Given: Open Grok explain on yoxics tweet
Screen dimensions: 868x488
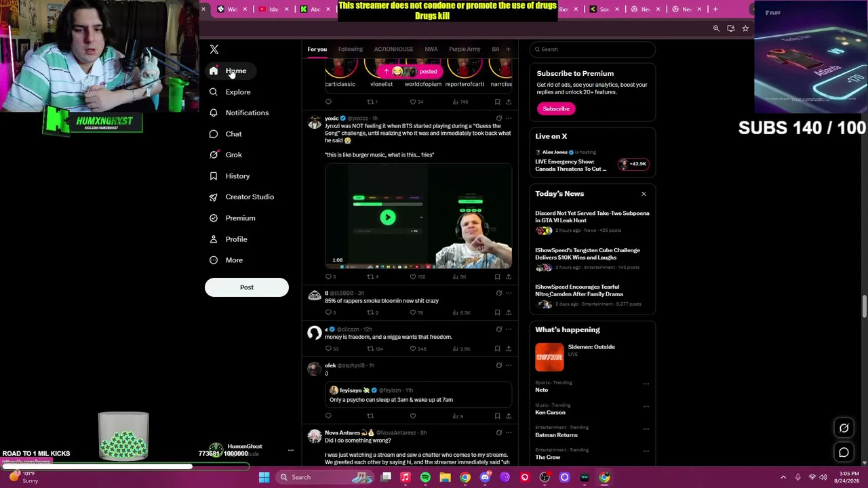Looking at the screenshot, I should [498, 119].
